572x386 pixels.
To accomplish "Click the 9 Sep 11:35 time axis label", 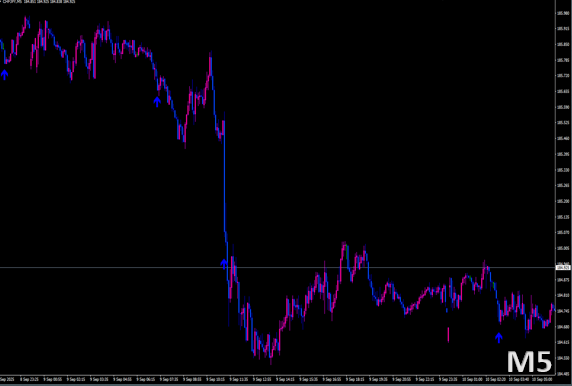I will pos(238,379).
